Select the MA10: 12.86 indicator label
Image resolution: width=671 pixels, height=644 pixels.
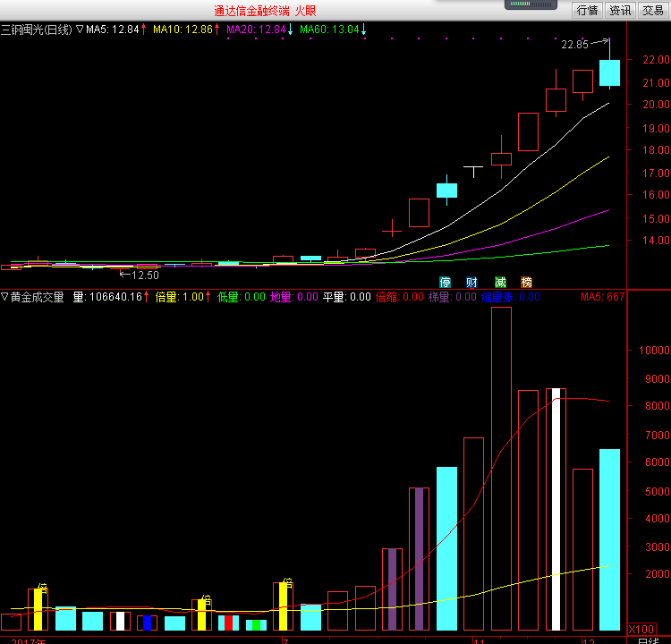(x=183, y=30)
